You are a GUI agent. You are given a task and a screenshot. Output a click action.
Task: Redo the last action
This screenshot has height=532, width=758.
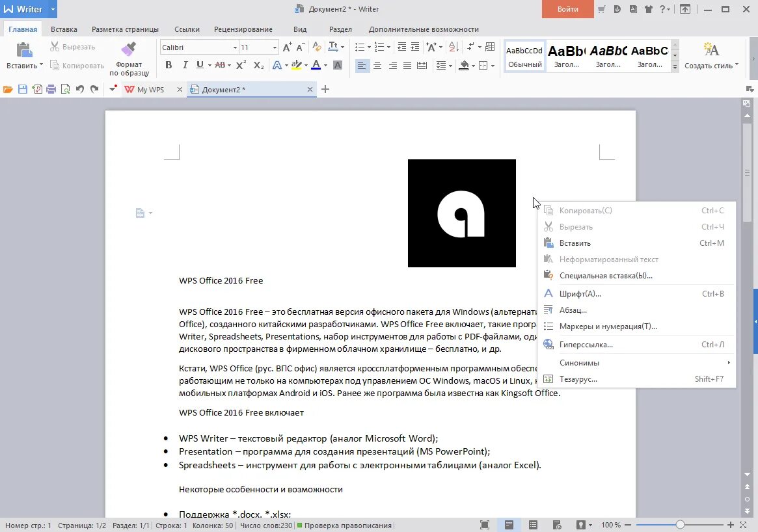coord(94,89)
